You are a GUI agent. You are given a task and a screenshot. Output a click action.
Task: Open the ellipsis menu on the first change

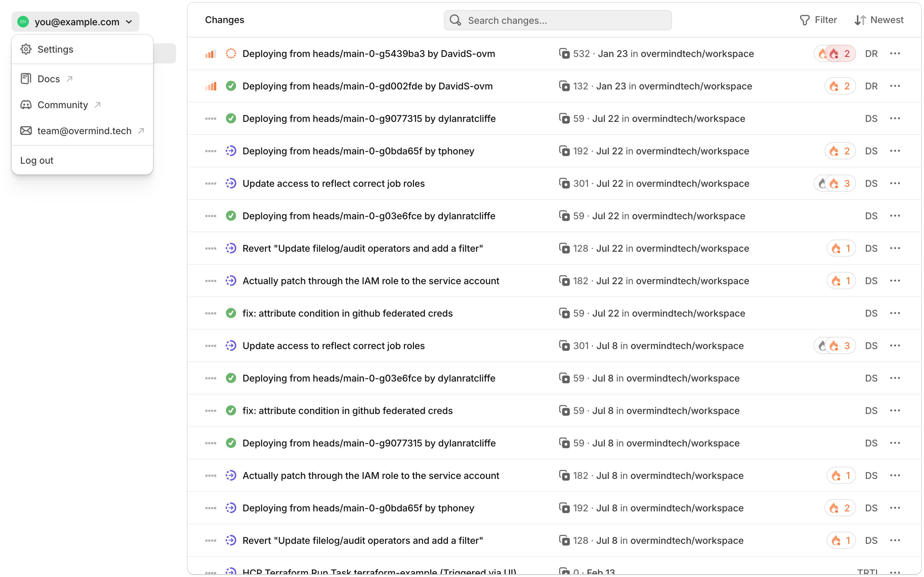click(x=896, y=53)
